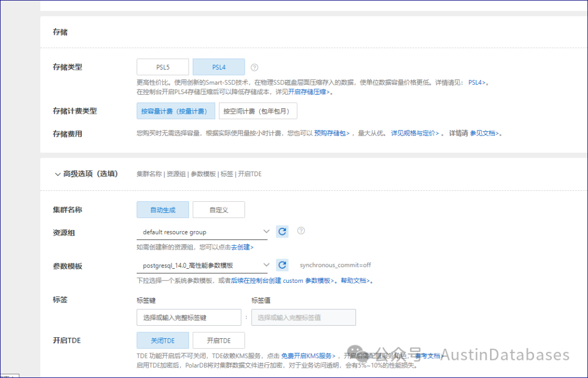Select PSL5 storage type
The width and height of the screenshot is (588, 378).
click(163, 67)
